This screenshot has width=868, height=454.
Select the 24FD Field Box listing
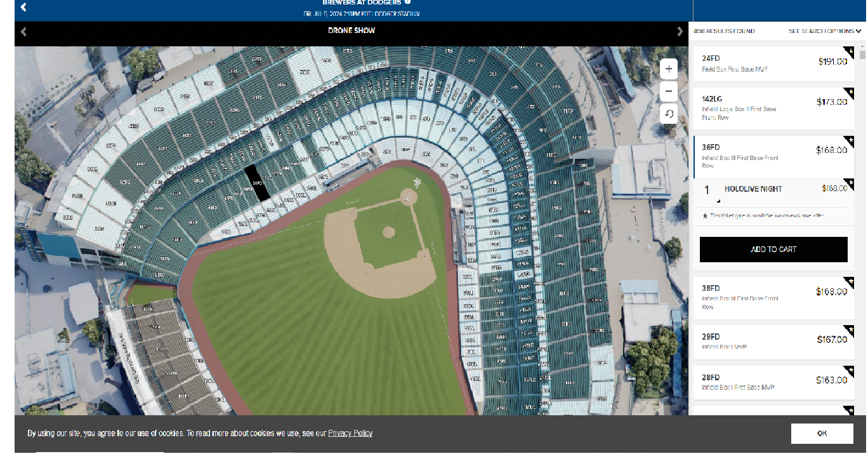click(773, 63)
